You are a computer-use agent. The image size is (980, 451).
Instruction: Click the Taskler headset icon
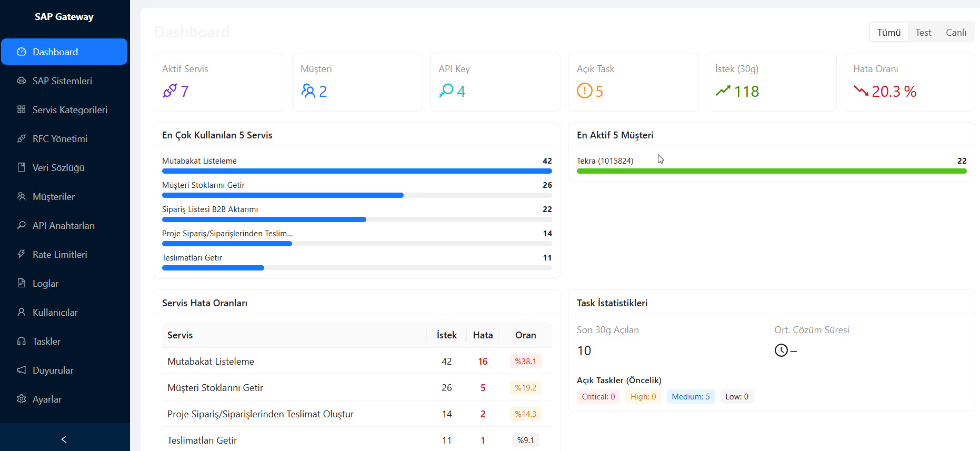[22, 341]
